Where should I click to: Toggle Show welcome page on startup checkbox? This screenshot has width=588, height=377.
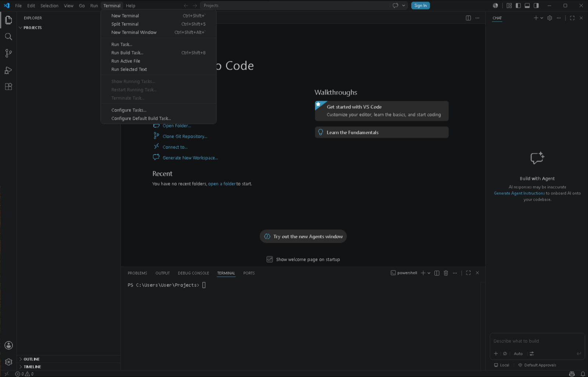(270, 260)
